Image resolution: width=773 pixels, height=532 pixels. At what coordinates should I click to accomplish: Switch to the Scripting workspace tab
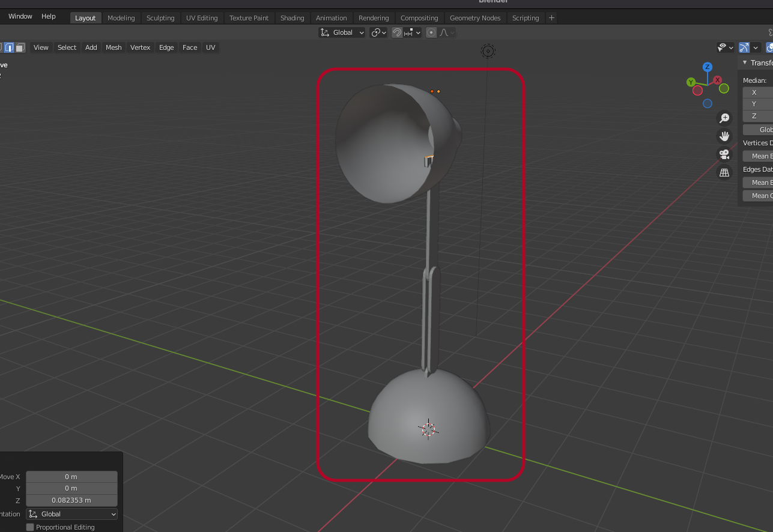[526, 17]
